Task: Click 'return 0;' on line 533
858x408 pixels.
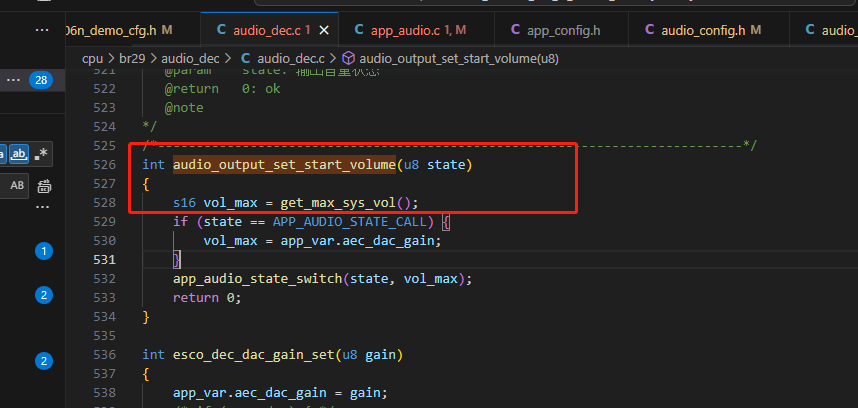Action: coord(207,298)
